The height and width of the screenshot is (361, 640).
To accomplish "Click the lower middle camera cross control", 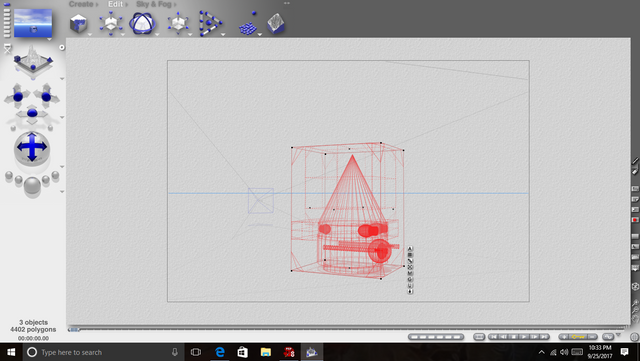I will coord(32,114).
